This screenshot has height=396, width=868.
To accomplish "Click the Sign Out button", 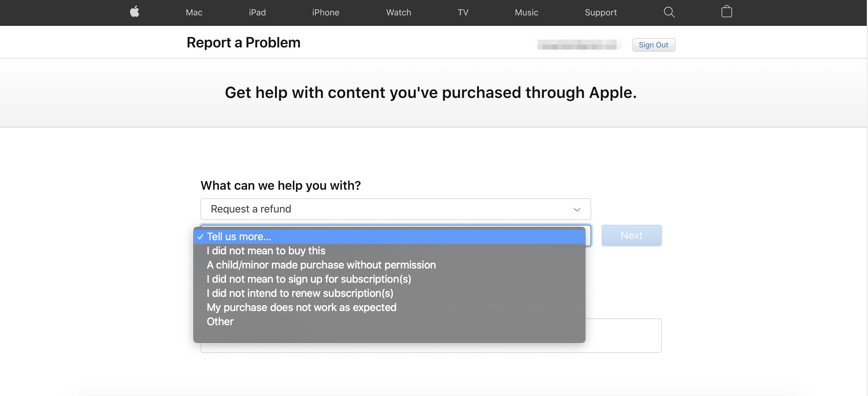I will click(653, 45).
